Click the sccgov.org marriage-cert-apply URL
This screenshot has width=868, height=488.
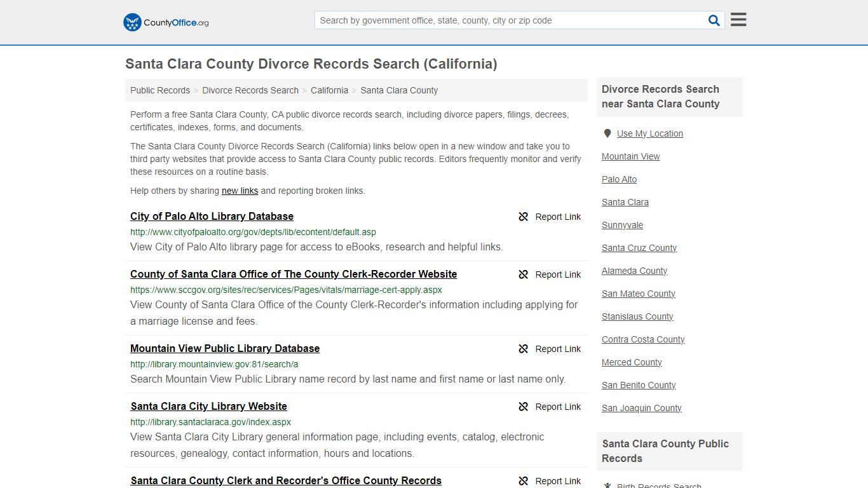click(x=286, y=290)
